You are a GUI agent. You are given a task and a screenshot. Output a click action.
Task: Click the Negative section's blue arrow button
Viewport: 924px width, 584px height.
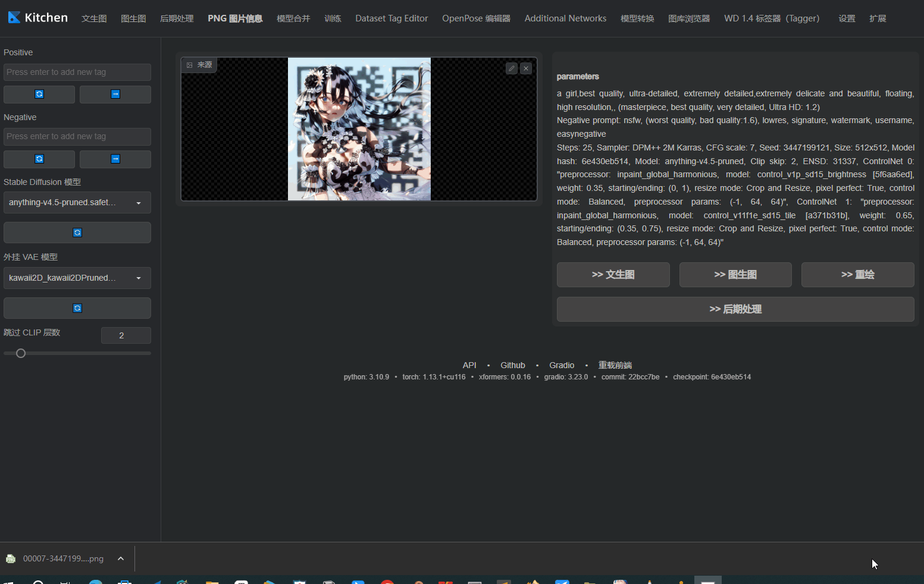click(x=115, y=159)
